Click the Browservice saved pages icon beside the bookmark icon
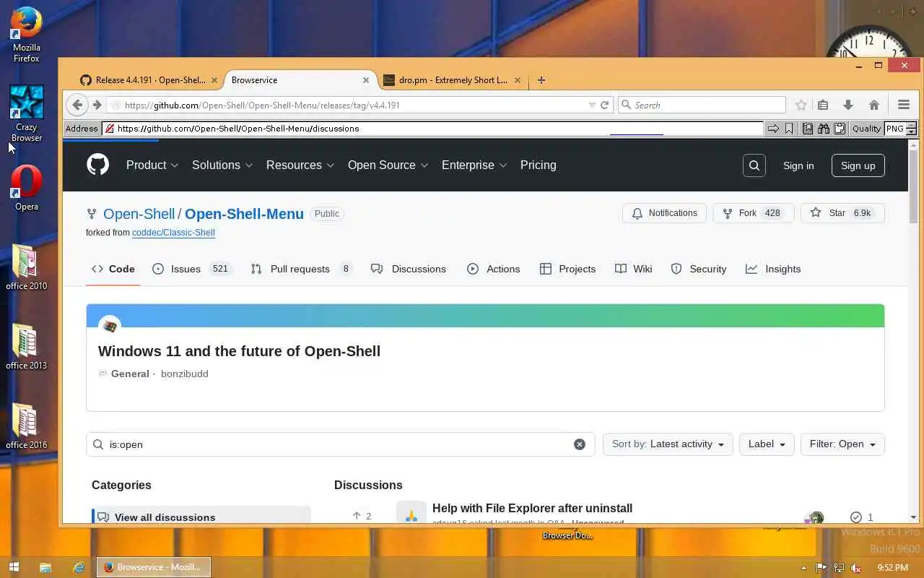 tap(807, 129)
